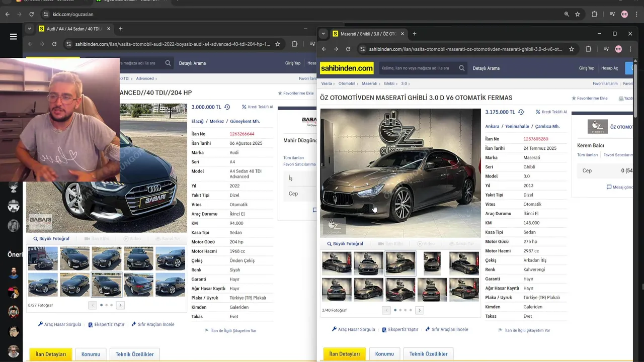Click the sahibinden.com logo in Maserati window
The width and height of the screenshot is (644, 362).
(x=347, y=68)
